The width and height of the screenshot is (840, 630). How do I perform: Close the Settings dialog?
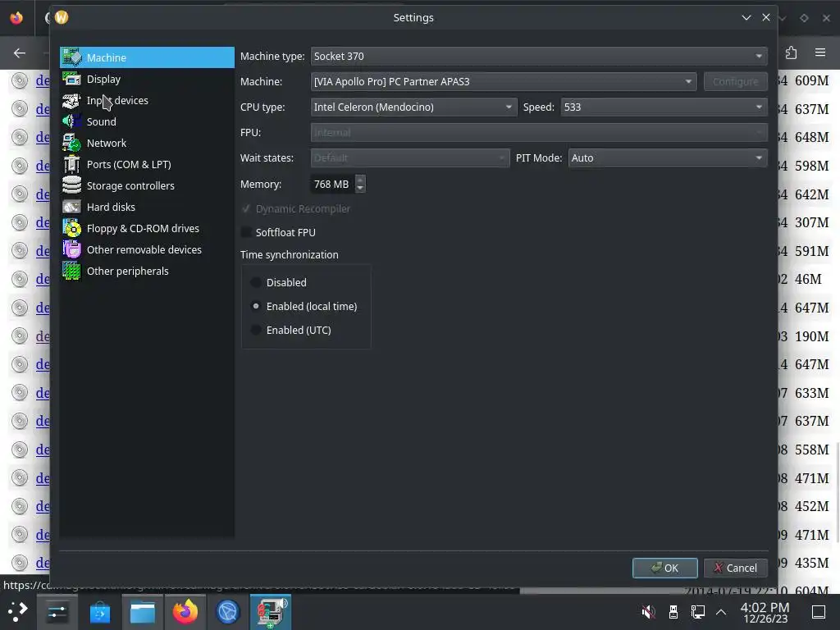click(766, 18)
